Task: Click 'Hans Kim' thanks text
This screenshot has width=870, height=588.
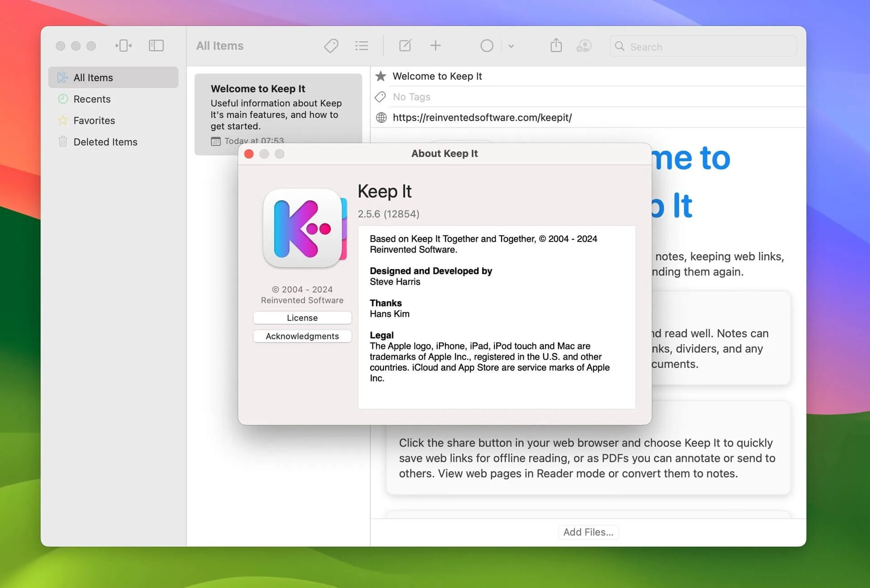Action: pyautogui.click(x=390, y=314)
